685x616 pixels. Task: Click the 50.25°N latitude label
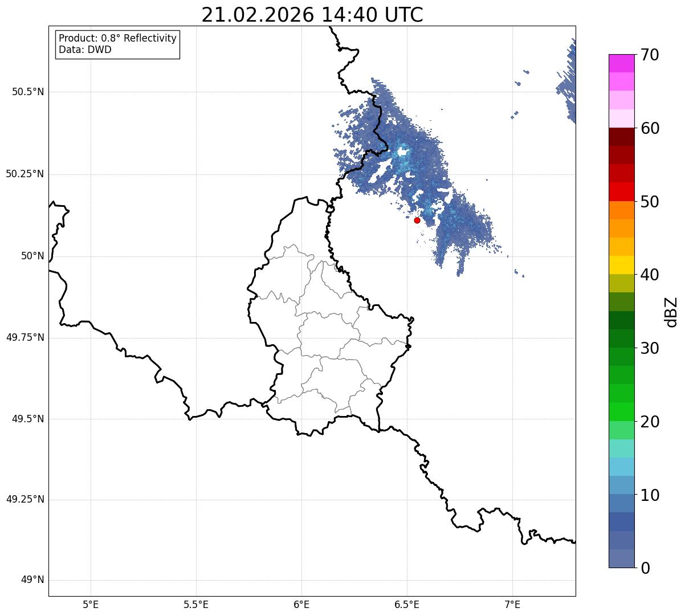click(25, 174)
